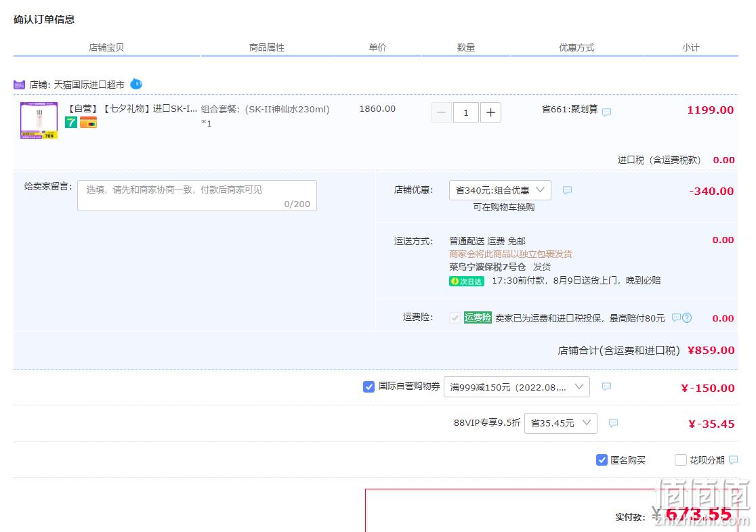This screenshot has width=756, height=532.
Task: Click the green 运费险 label badge
Action: click(x=478, y=317)
